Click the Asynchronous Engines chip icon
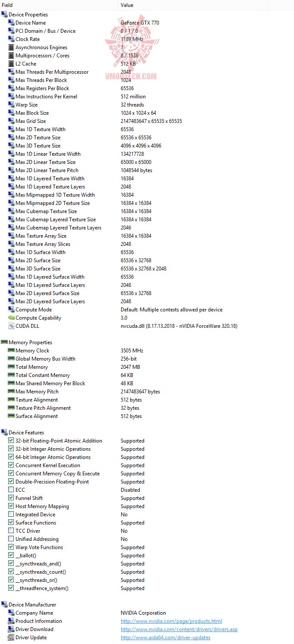Image resolution: width=294 pixels, height=644 pixels. (x=11, y=47)
